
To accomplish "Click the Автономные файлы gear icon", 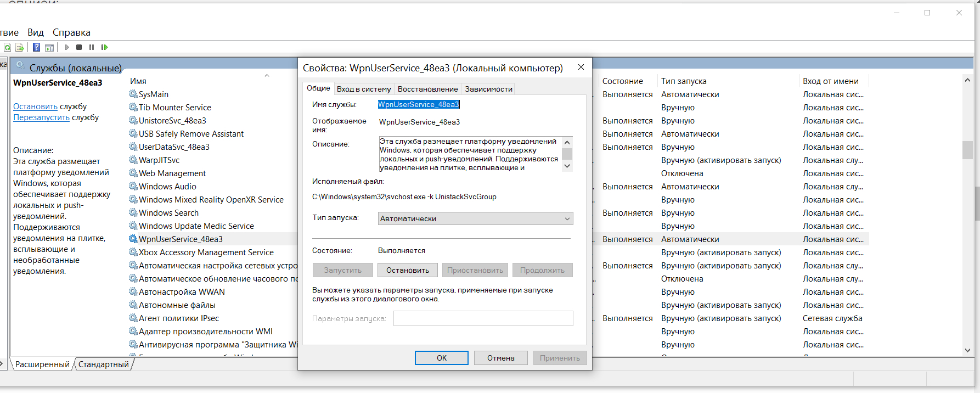I will (x=133, y=305).
